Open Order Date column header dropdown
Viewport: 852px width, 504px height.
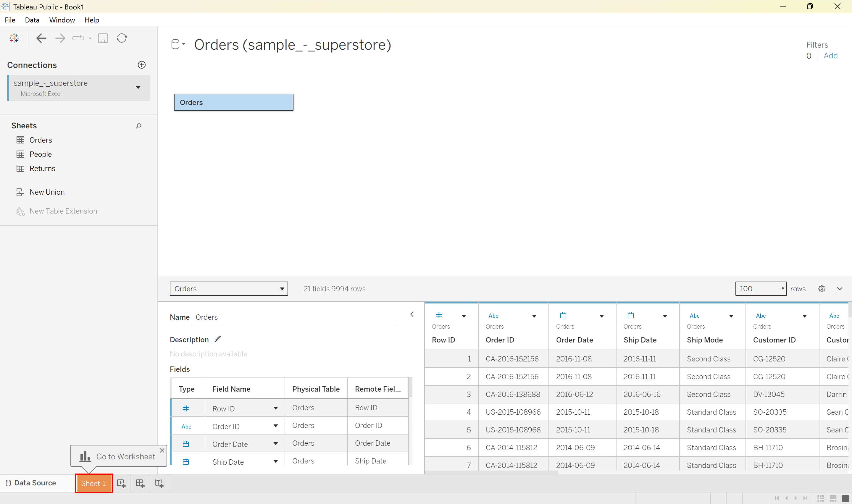[x=602, y=316]
